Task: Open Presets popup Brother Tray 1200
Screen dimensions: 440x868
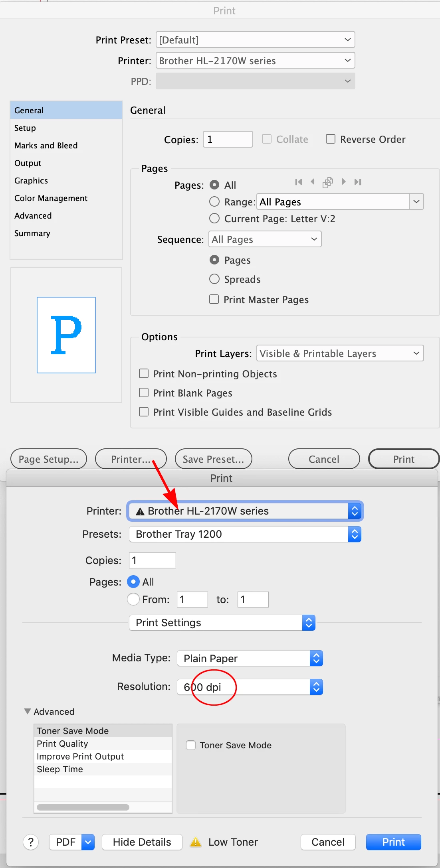Action: pyautogui.click(x=245, y=534)
